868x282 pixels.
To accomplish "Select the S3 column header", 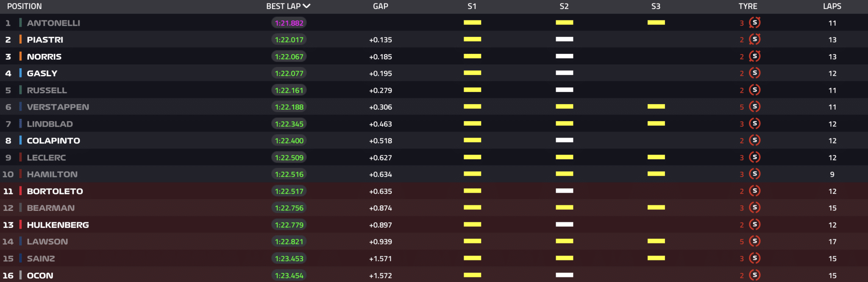I will click(656, 6).
